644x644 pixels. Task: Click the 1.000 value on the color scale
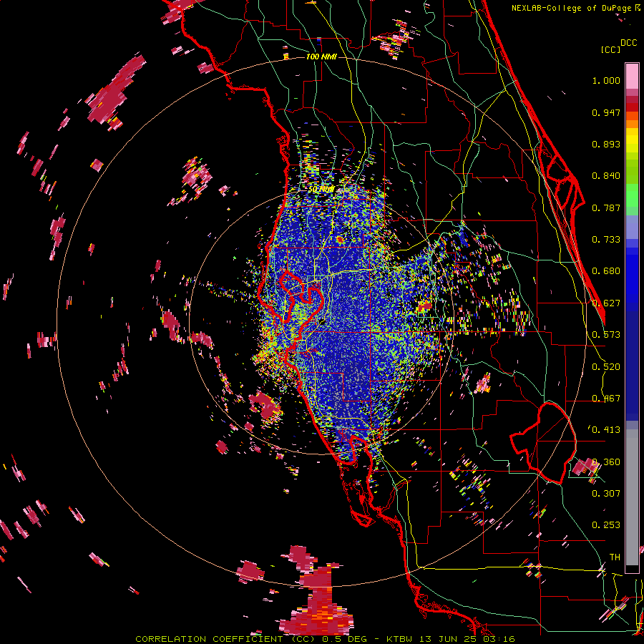coord(606,80)
